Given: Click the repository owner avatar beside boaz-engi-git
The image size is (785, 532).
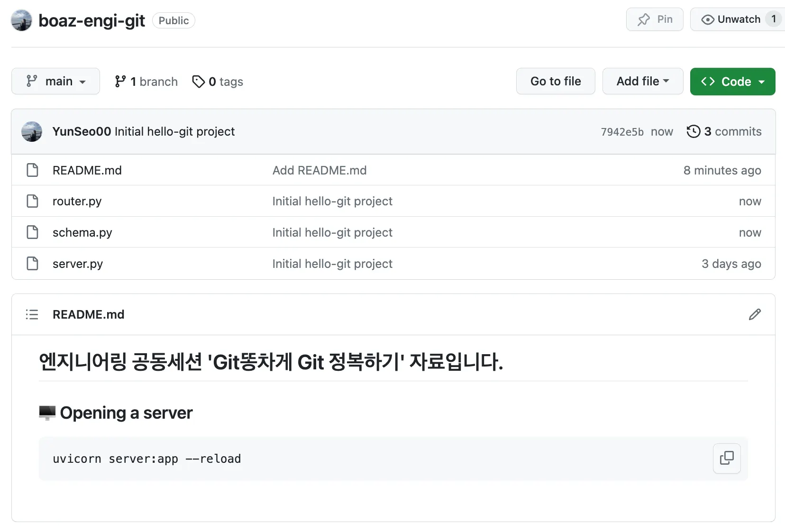Looking at the screenshot, I should [x=21, y=20].
